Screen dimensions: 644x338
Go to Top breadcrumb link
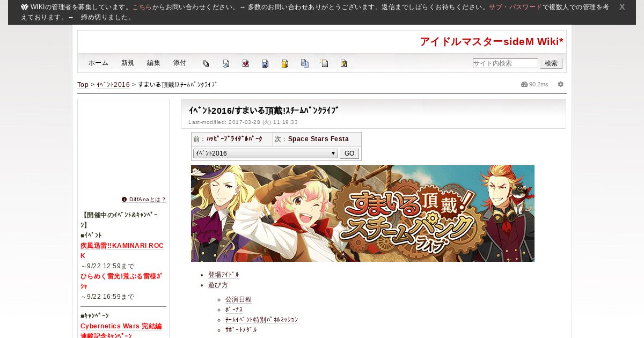tap(83, 85)
